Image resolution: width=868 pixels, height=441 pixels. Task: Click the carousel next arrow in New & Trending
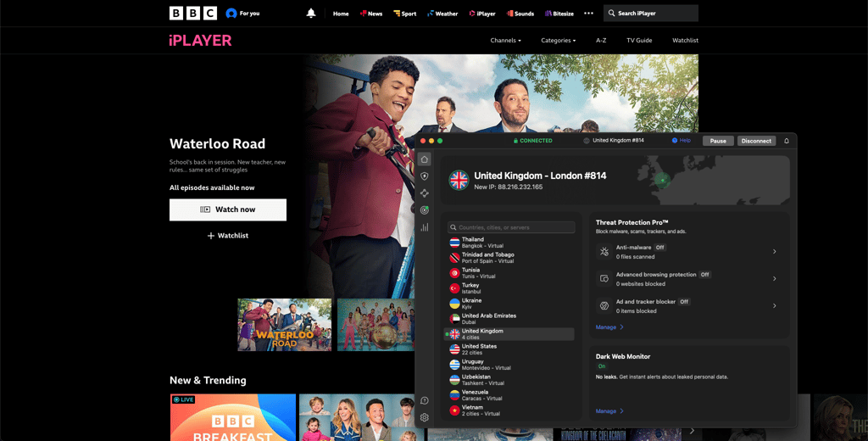(692, 431)
